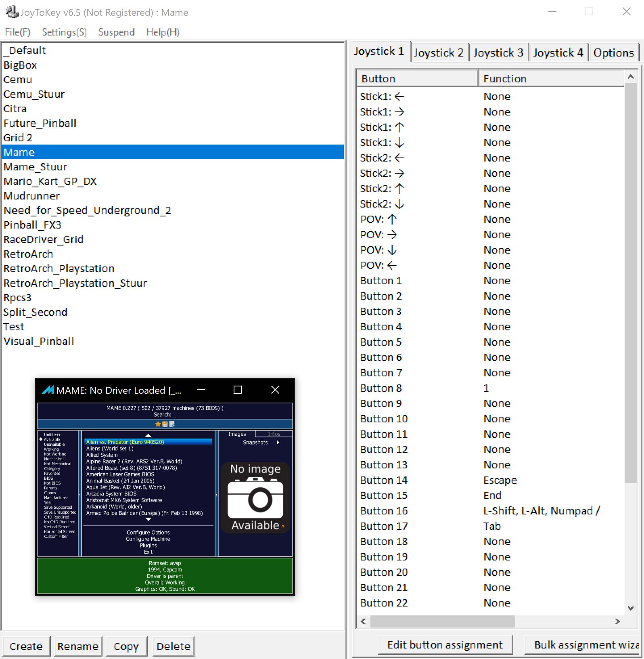Viewport: 644px width, 659px height.
Task: Maximize the MAME window
Action: point(238,390)
